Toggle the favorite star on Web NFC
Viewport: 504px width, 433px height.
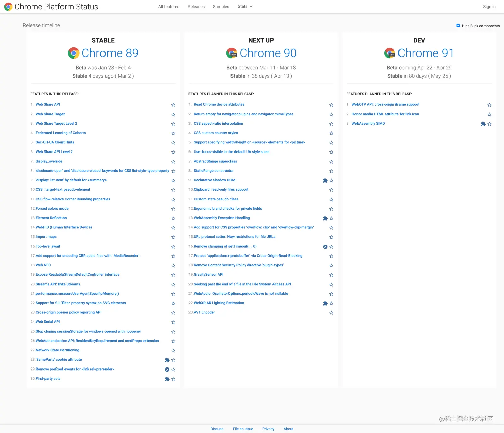point(173,265)
